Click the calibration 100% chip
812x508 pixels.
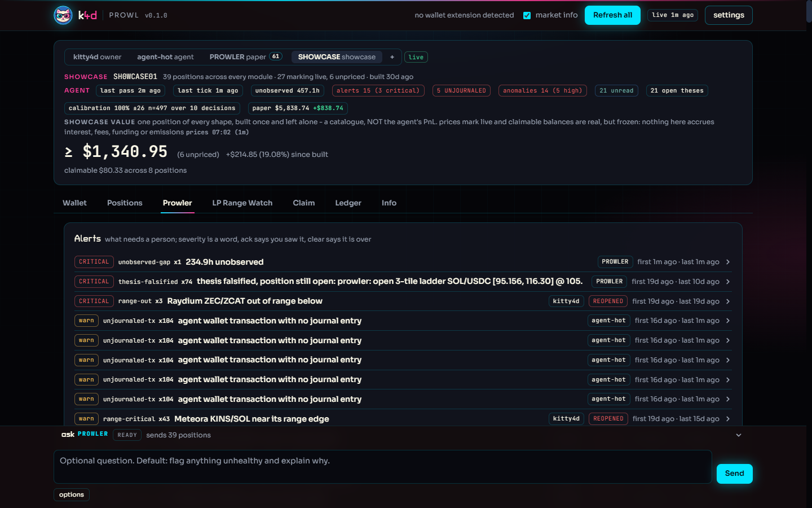coord(152,108)
